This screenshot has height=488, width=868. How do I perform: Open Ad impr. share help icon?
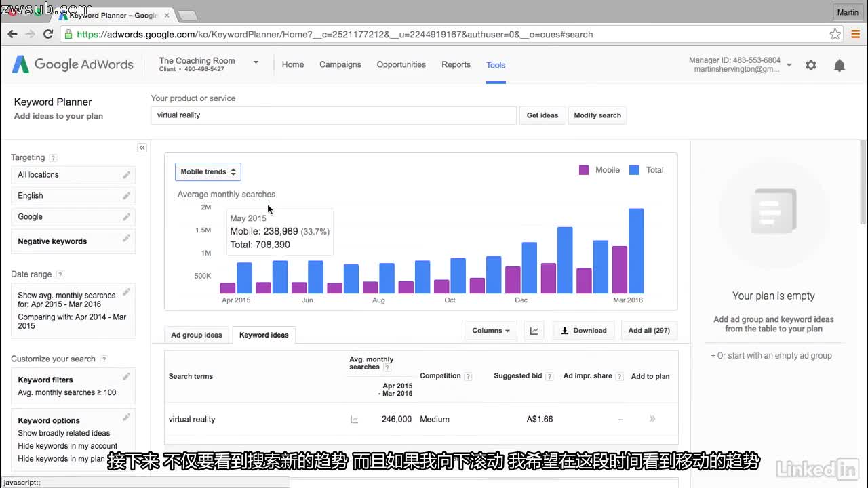point(619,376)
